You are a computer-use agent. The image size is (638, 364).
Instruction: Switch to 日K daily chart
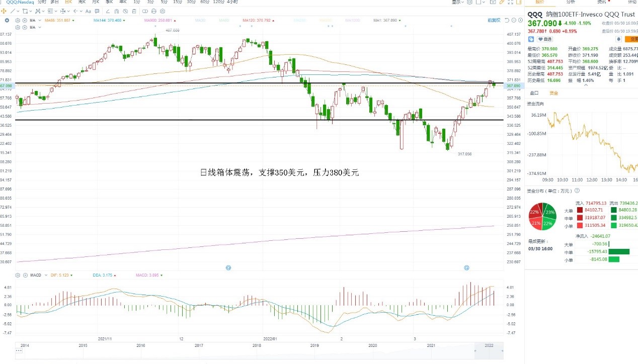click(67, 2)
